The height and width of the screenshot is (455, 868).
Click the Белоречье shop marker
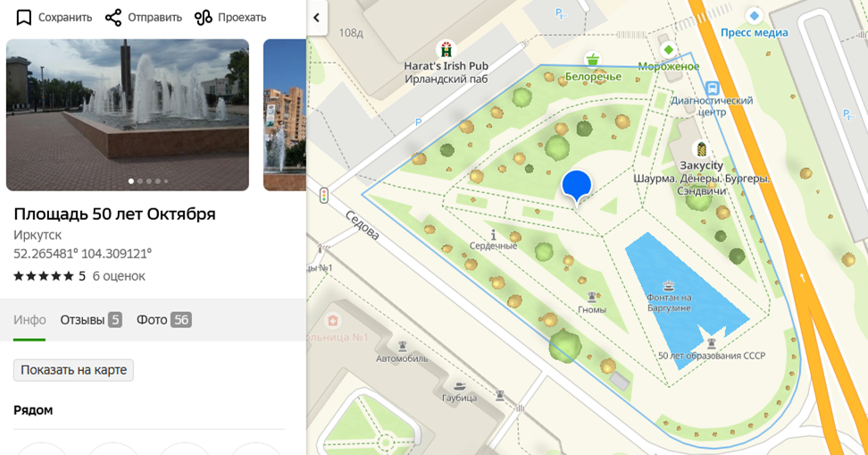(x=592, y=59)
